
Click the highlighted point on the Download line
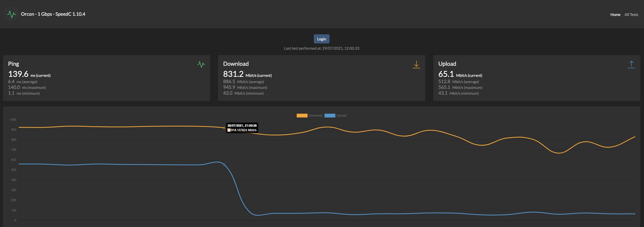coord(224,128)
